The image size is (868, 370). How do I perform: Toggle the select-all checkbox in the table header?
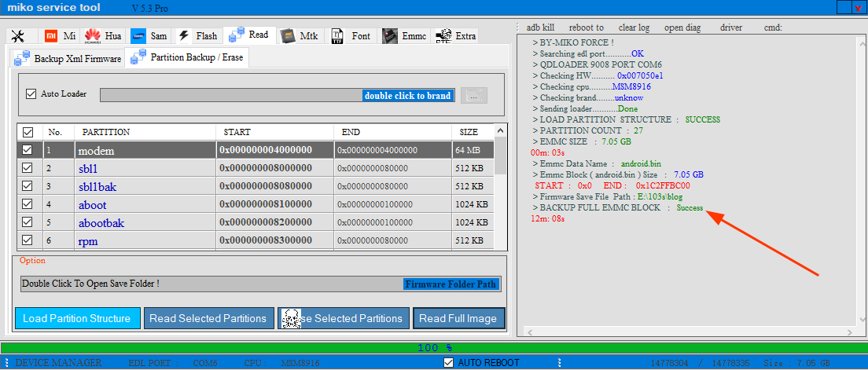(28, 132)
